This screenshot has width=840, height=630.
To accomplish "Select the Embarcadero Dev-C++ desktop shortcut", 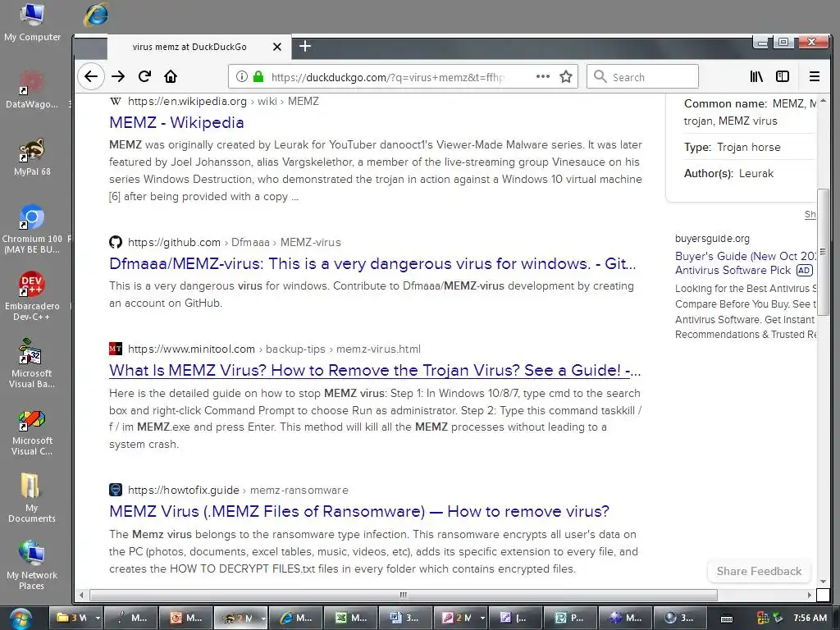I will click(32, 296).
